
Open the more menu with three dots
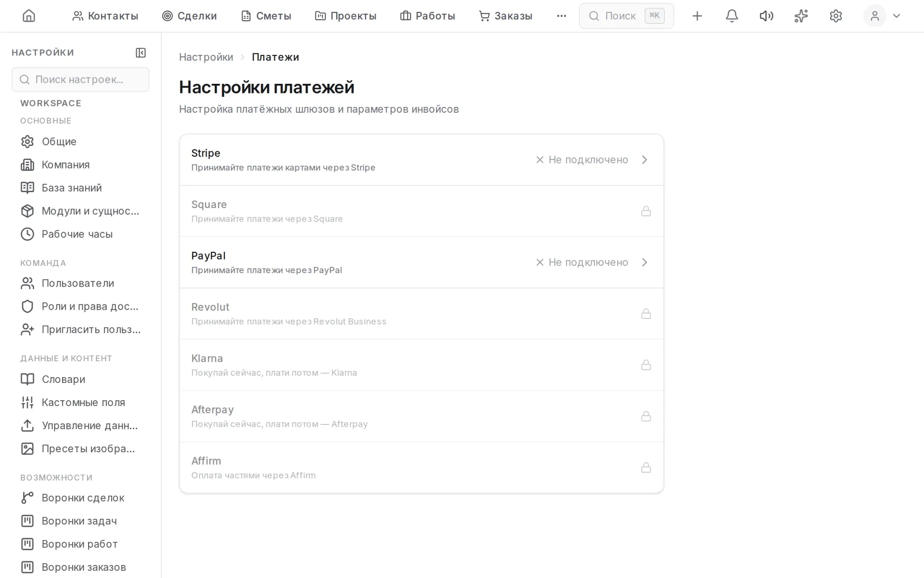561,16
